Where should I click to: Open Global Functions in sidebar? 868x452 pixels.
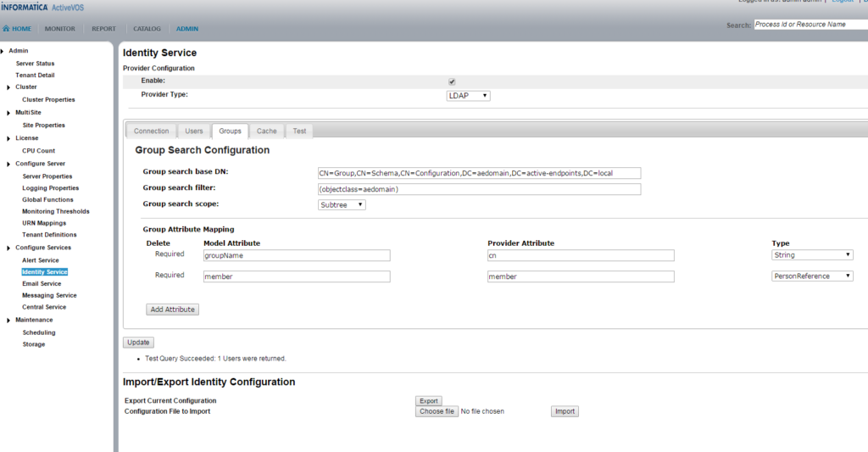click(x=47, y=200)
